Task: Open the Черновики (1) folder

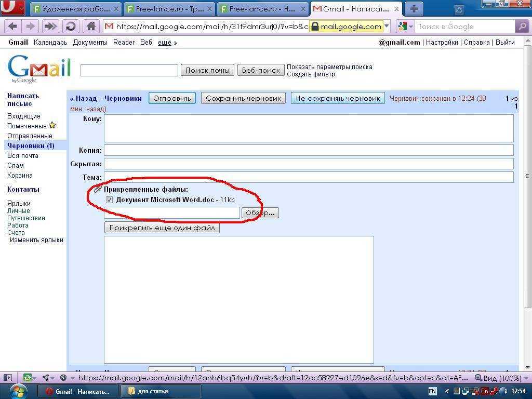Action: pyautogui.click(x=31, y=145)
